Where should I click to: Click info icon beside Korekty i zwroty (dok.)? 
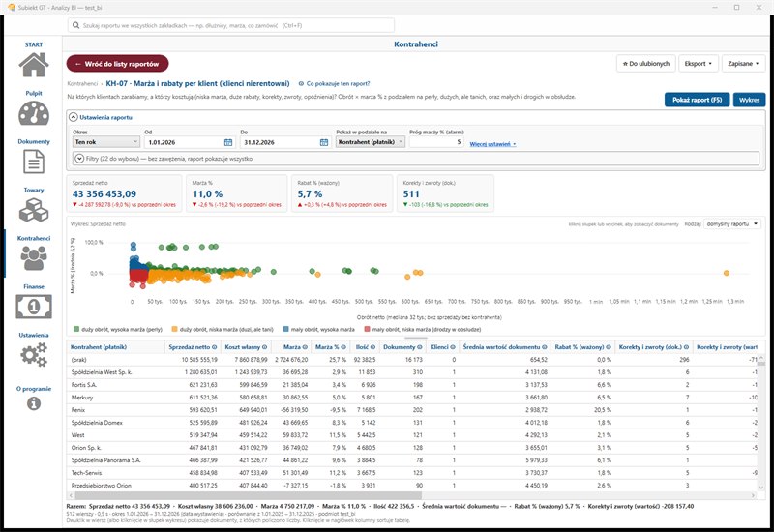pos(686,347)
